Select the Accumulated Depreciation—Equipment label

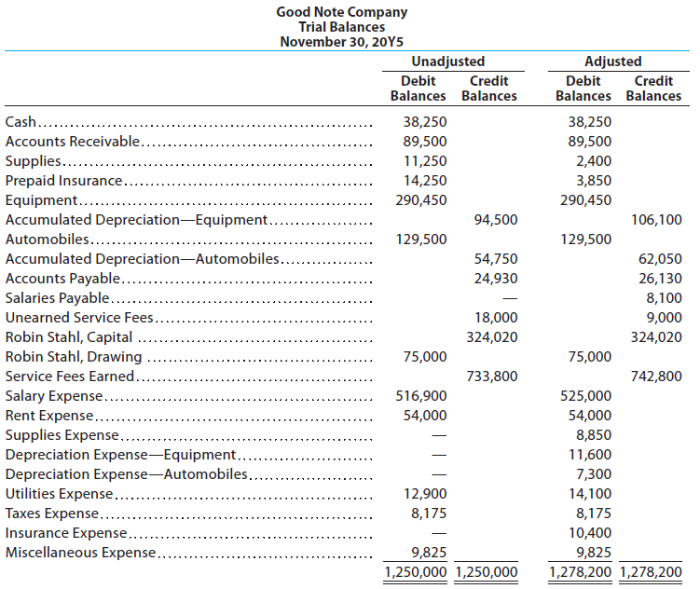pos(136,220)
